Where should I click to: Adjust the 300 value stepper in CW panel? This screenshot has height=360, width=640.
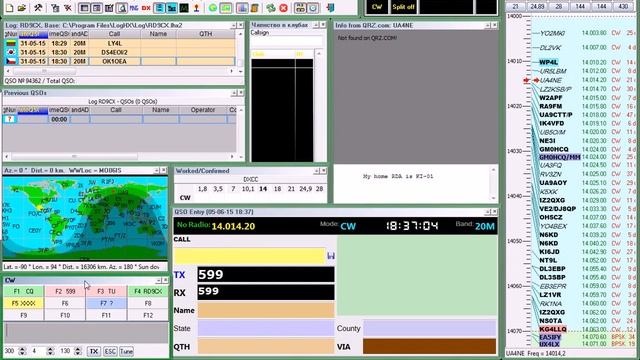[x=22, y=351]
